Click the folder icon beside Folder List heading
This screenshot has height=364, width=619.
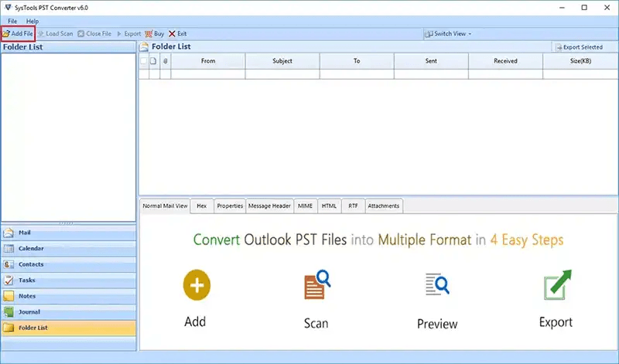pos(145,47)
